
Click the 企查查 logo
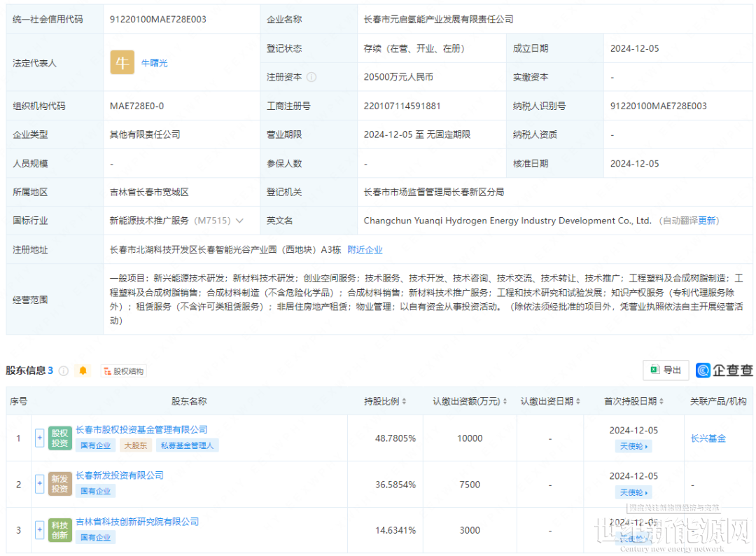pos(724,370)
